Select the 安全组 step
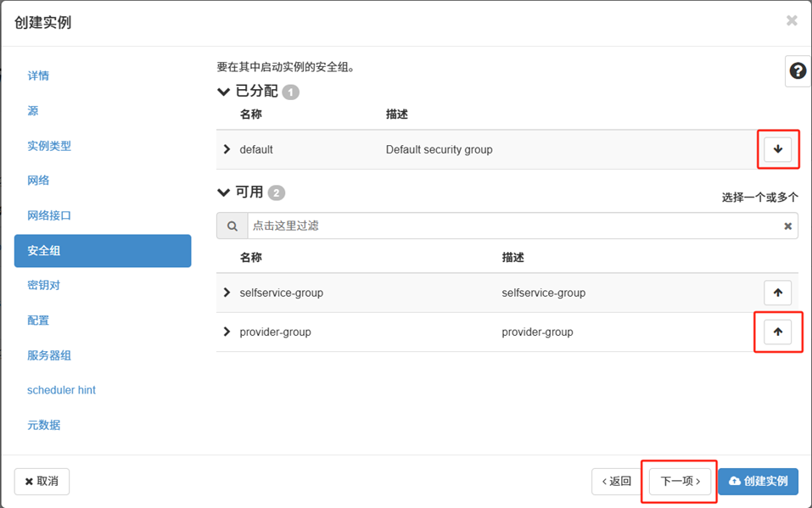 103,251
